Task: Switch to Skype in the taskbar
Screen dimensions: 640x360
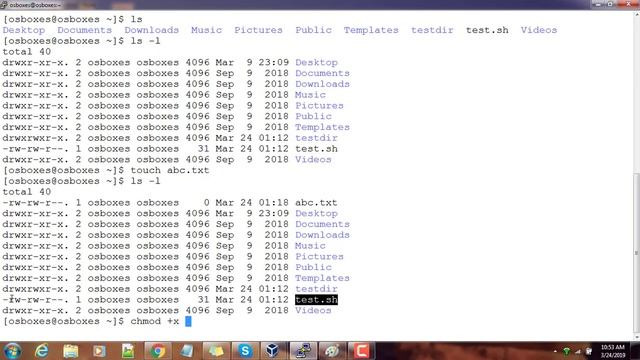Action: pyautogui.click(x=245, y=351)
